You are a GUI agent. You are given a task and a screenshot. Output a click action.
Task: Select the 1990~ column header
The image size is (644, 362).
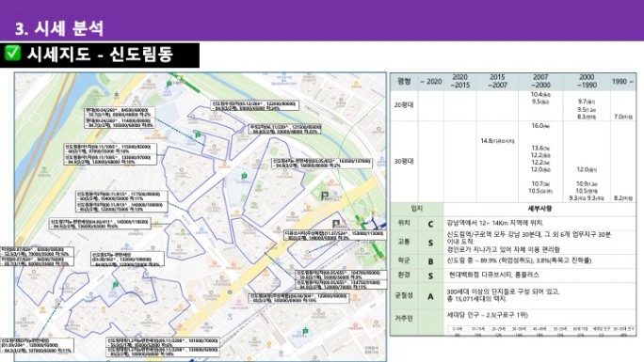[622, 82]
